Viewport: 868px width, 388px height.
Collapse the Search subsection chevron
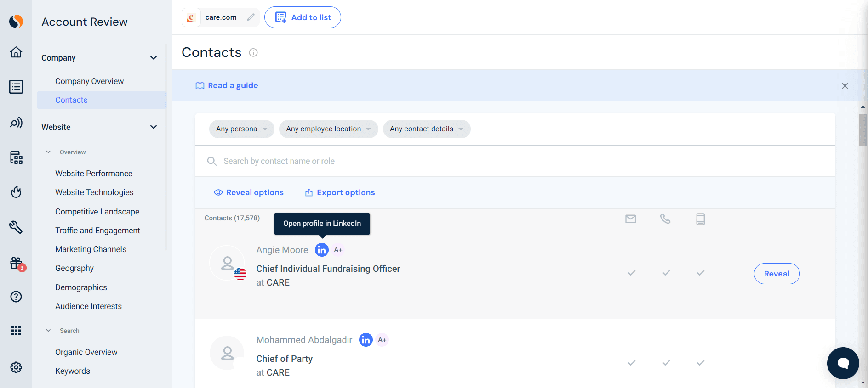point(48,331)
